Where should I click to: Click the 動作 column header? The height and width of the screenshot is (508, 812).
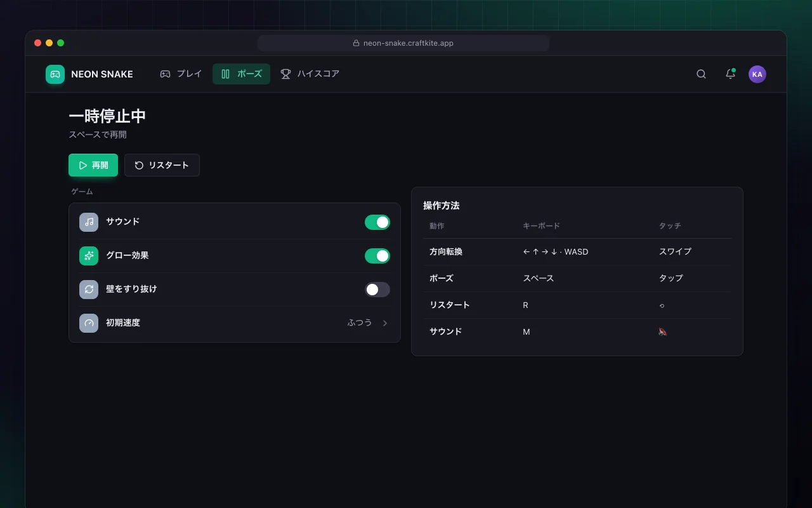(x=437, y=226)
